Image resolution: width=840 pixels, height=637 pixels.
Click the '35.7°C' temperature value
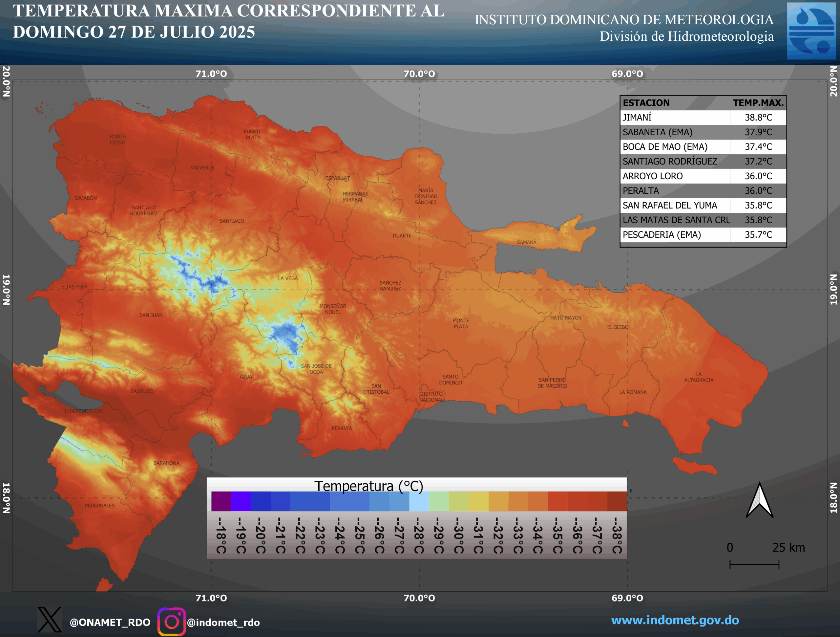pyautogui.click(x=758, y=234)
